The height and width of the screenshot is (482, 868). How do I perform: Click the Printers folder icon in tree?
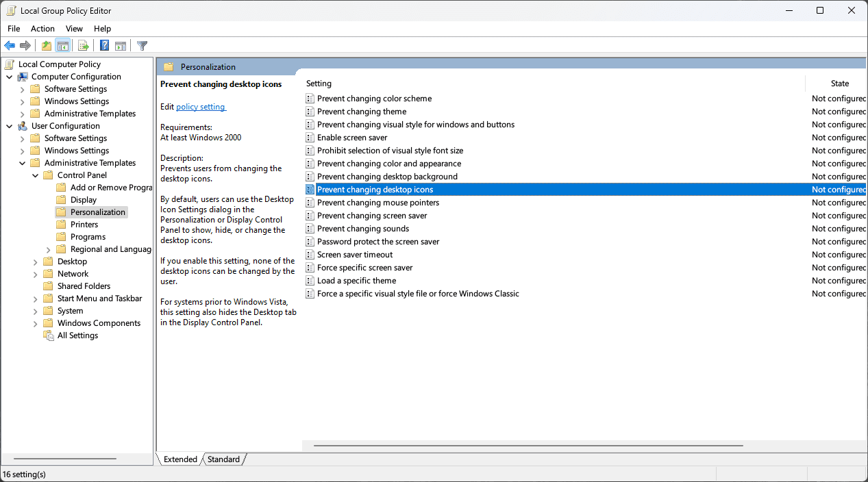tap(62, 225)
